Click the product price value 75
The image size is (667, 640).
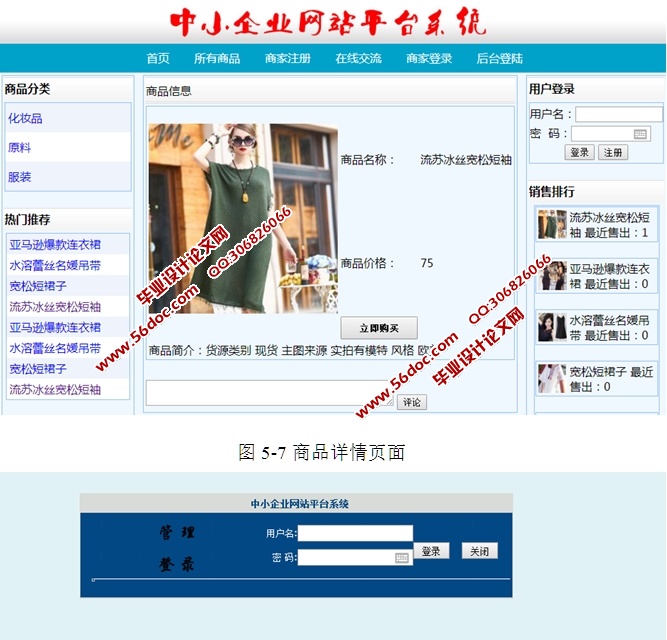[x=427, y=263]
